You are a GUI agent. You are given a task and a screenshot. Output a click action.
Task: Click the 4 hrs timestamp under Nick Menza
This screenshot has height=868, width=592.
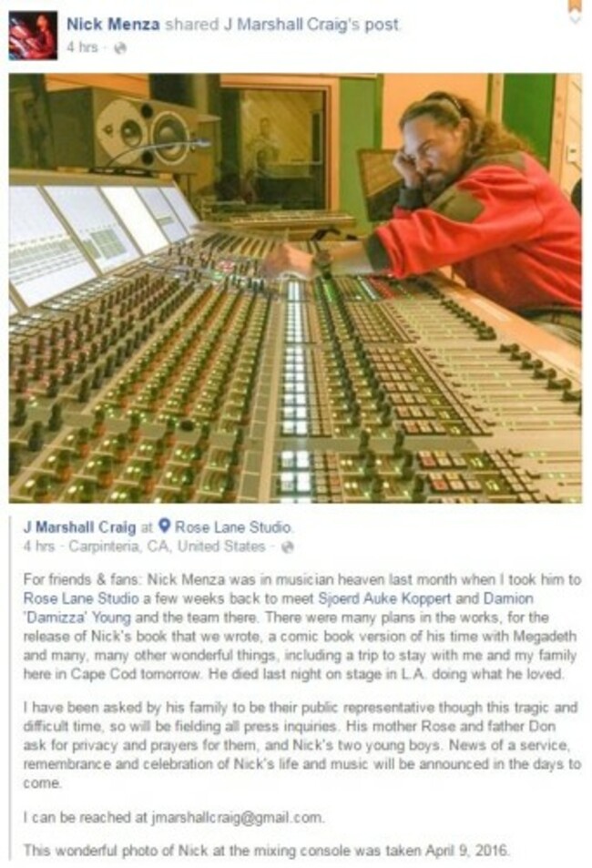pos(82,47)
